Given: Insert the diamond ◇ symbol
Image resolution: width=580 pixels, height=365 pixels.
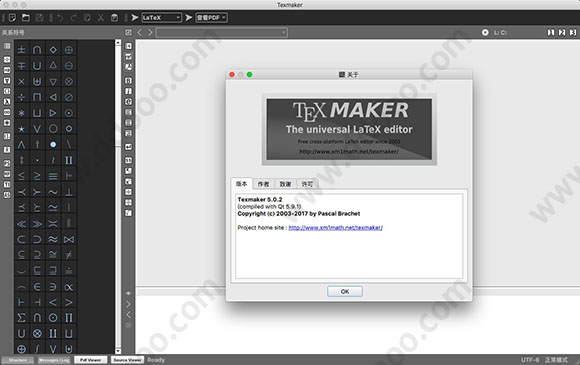Looking at the screenshot, I should click(53, 50).
